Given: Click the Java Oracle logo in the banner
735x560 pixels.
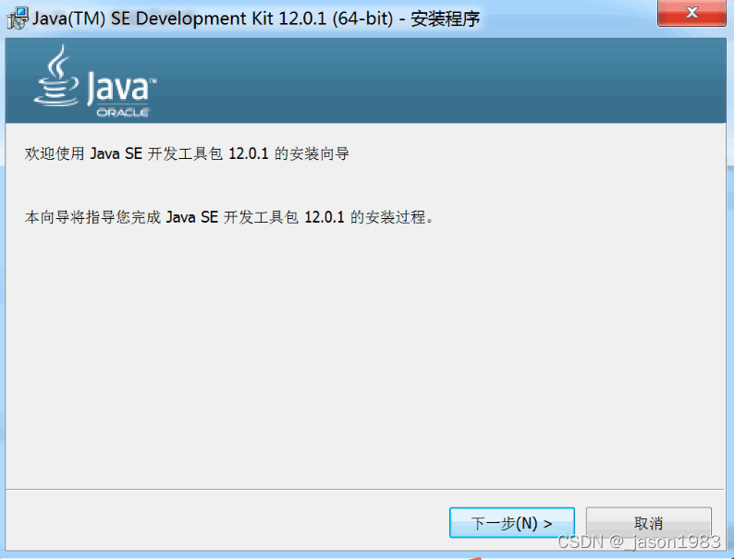Looking at the screenshot, I should tap(95, 80).
